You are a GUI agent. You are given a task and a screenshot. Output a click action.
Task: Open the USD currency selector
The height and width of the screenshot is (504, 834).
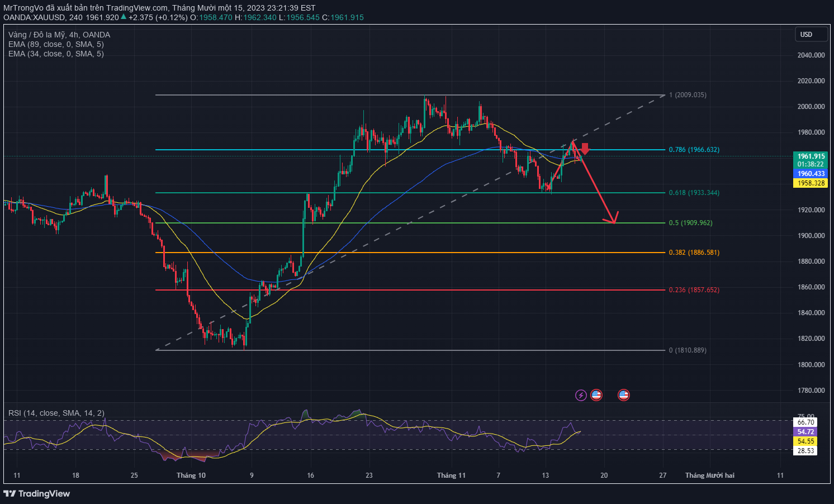[812, 35]
